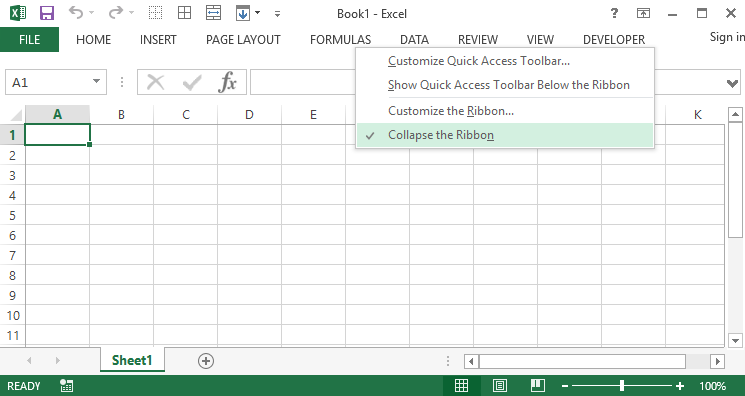Switch to Normal view in status bar
The height and width of the screenshot is (396, 745).
click(461, 386)
